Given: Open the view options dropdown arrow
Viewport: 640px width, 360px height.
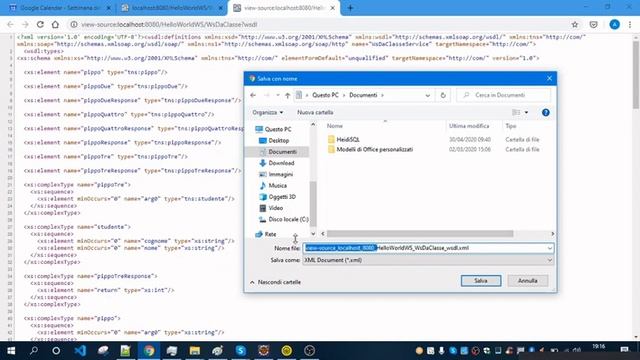Looking at the screenshot, I should pos(526,112).
